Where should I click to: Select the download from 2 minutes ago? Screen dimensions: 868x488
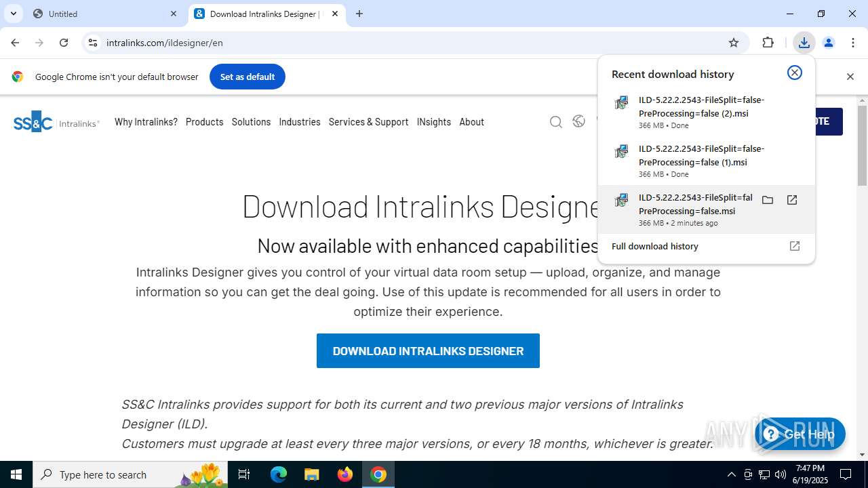pos(707,209)
